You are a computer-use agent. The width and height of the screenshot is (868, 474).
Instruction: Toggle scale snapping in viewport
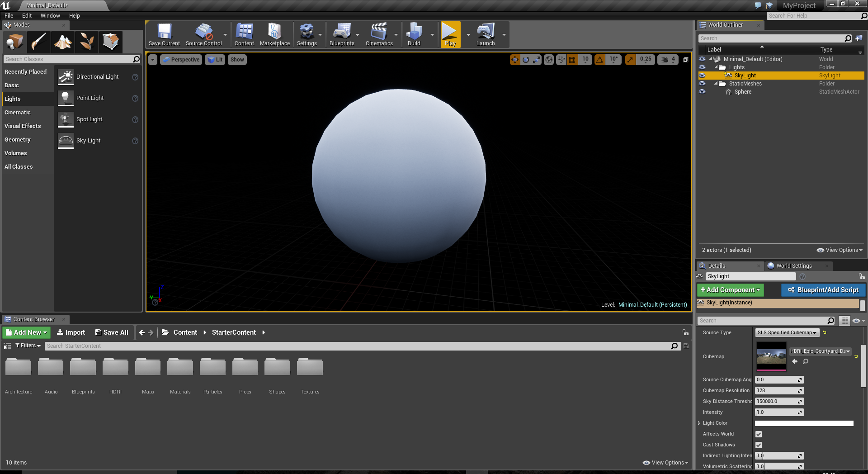630,60
